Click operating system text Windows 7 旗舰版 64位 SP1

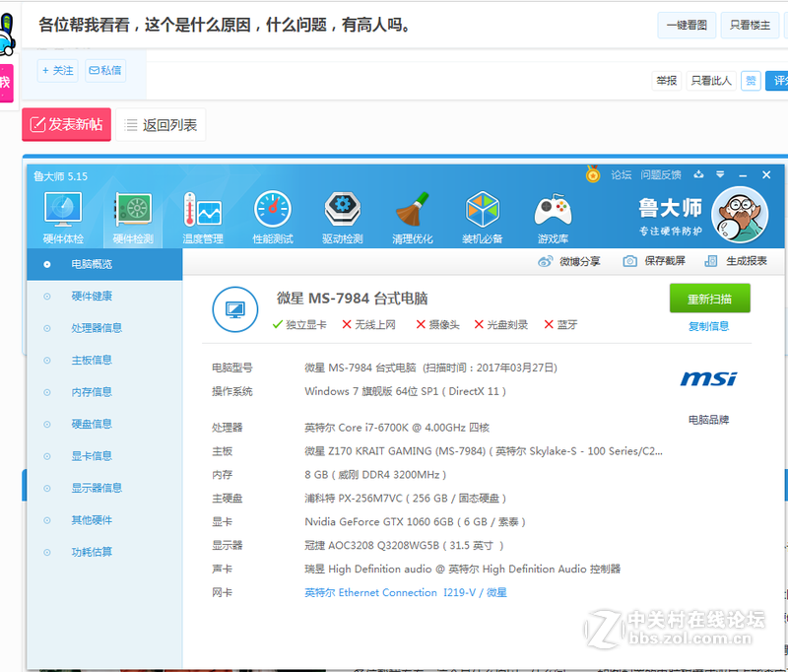tap(405, 391)
